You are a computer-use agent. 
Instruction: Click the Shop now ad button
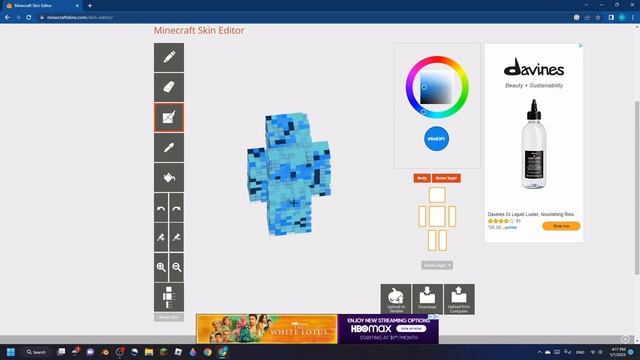tap(561, 226)
